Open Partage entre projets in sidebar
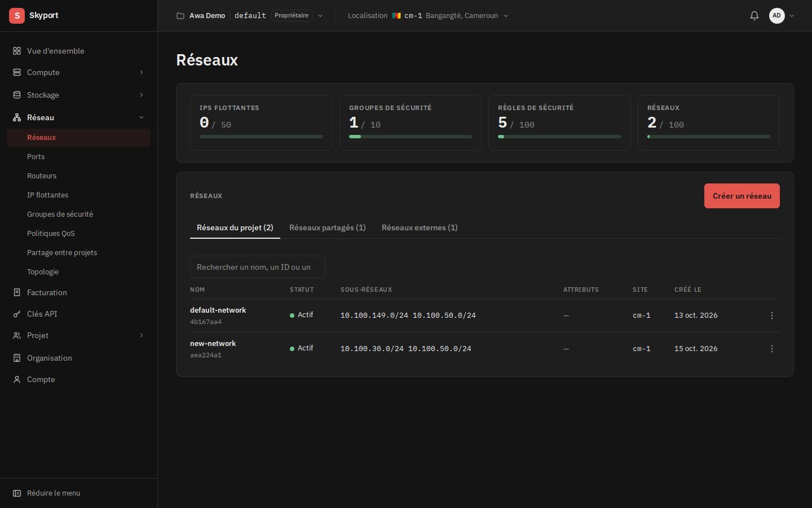This screenshot has width=812, height=508. coord(62,252)
